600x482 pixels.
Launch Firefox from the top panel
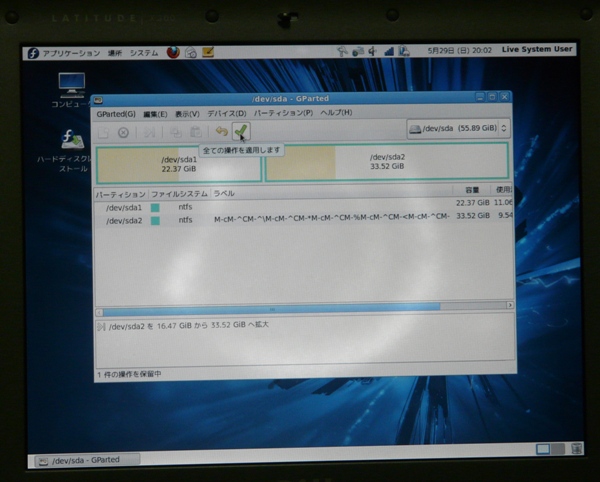(x=174, y=51)
